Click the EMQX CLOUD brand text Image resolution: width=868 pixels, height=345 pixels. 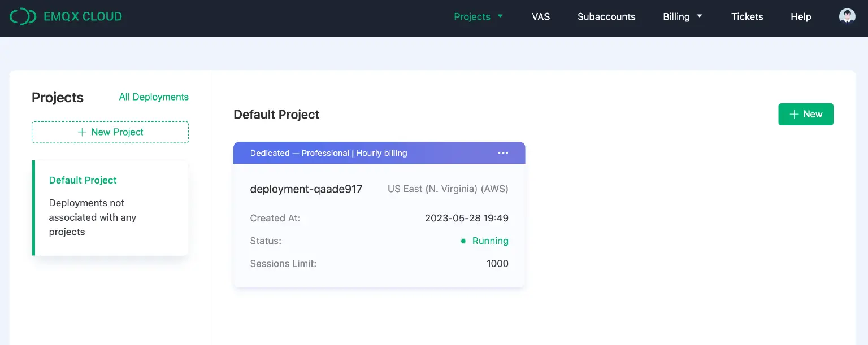coord(83,16)
